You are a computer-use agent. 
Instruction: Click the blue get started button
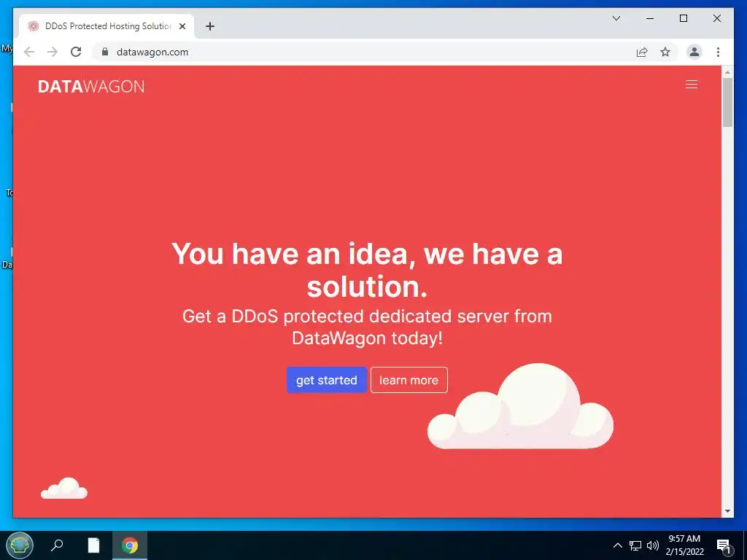tap(326, 380)
